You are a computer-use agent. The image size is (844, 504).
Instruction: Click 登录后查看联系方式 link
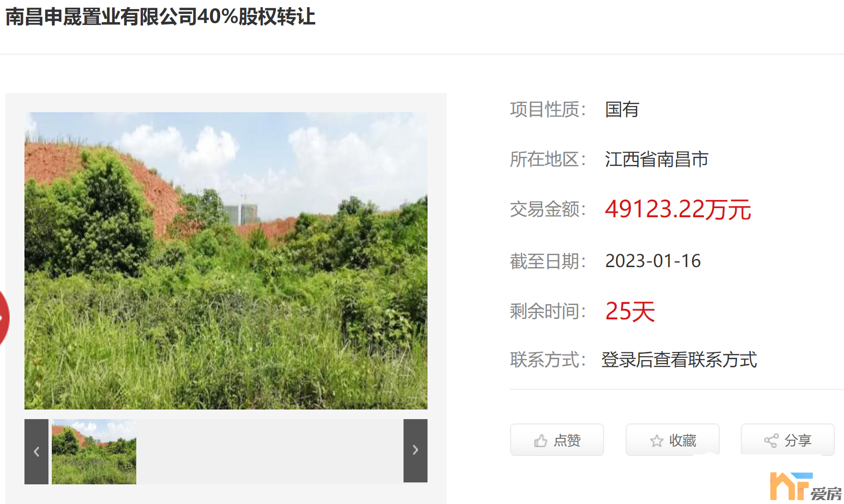click(x=679, y=360)
